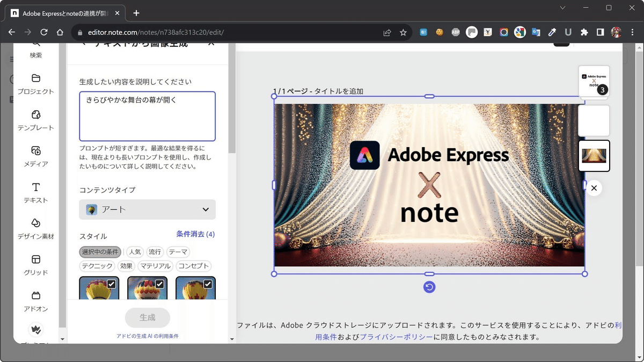
Task: Open the メディア media panel
Action: 36,156
